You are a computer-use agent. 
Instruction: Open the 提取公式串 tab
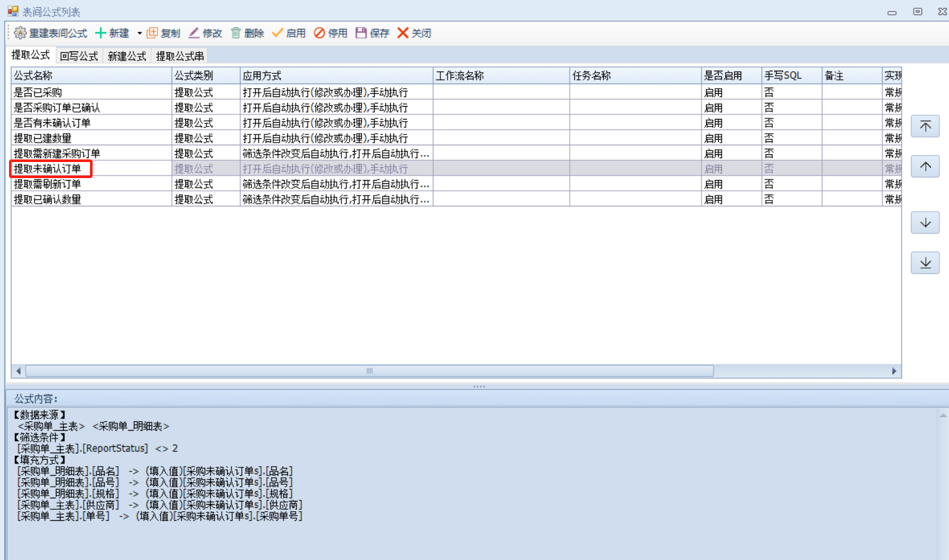point(180,56)
